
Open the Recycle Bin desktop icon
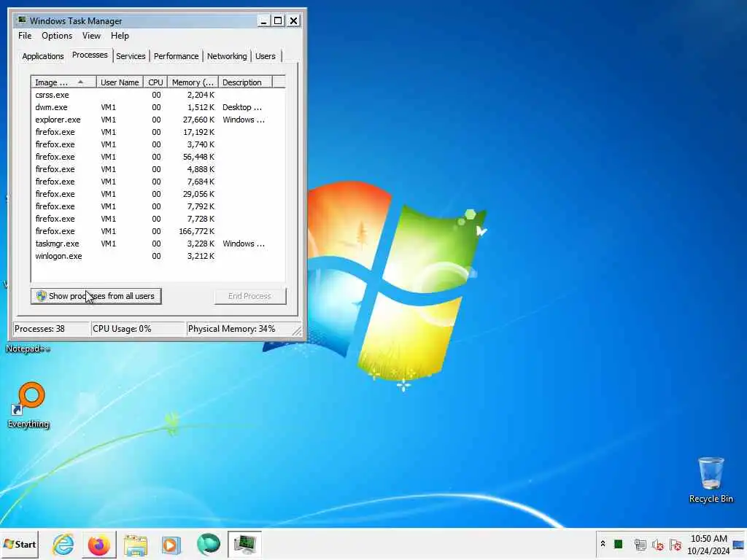point(711,480)
